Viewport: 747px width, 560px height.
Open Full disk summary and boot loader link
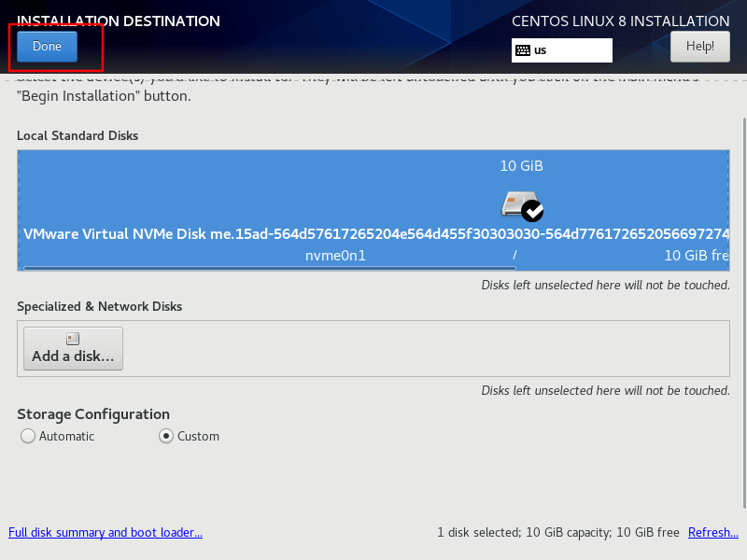(106, 532)
